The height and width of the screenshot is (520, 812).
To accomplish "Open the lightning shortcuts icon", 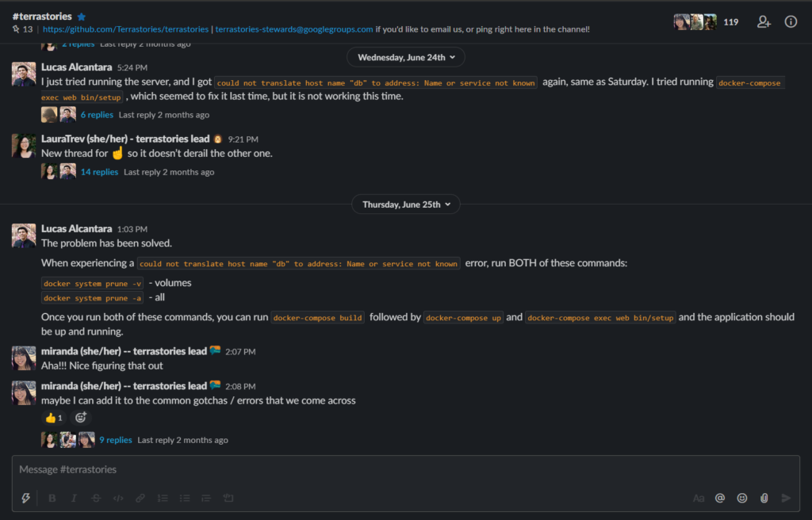I will click(x=25, y=499).
